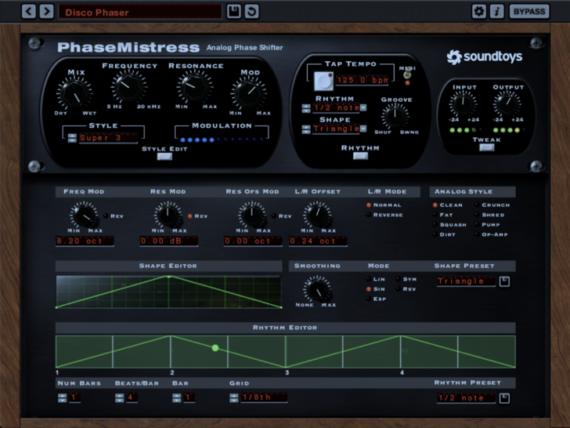
Task: Step the Style selector arrows
Action: [x=72, y=138]
